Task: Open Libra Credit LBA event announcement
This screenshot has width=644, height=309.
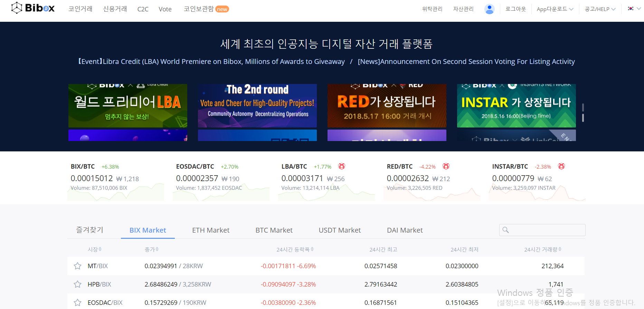Action: pos(211,62)
